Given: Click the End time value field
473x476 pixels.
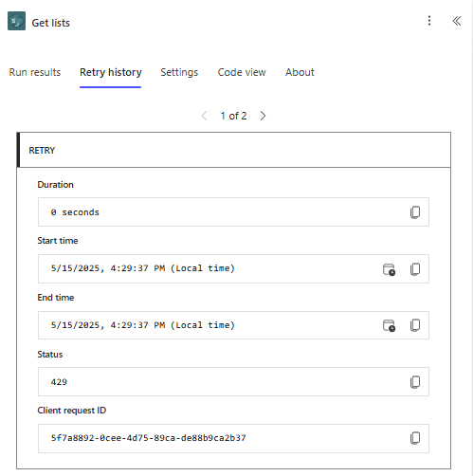Looking at the screenshot, I should pyautogui.click(x=233, y=325).
